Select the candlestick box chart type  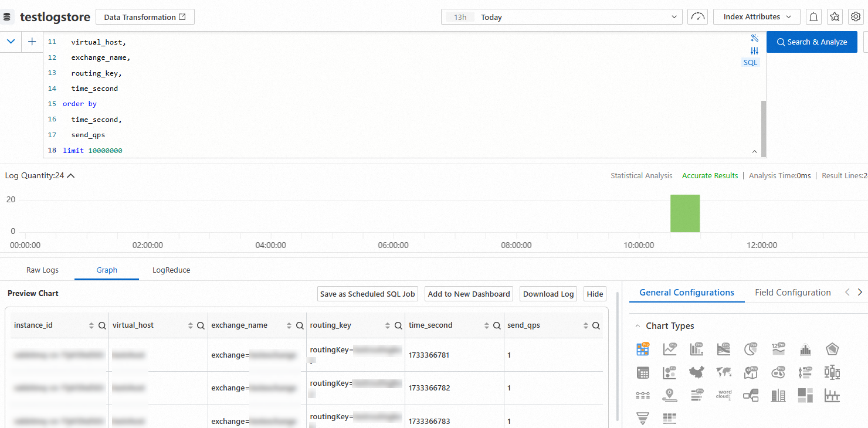click(x=832, y=372)
